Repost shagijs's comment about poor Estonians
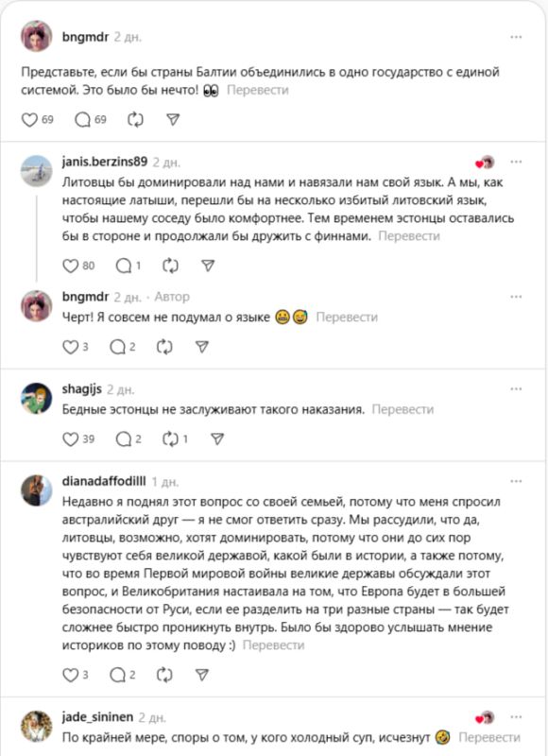This screenshot has height=756, width=548. (x=171, y=436)
